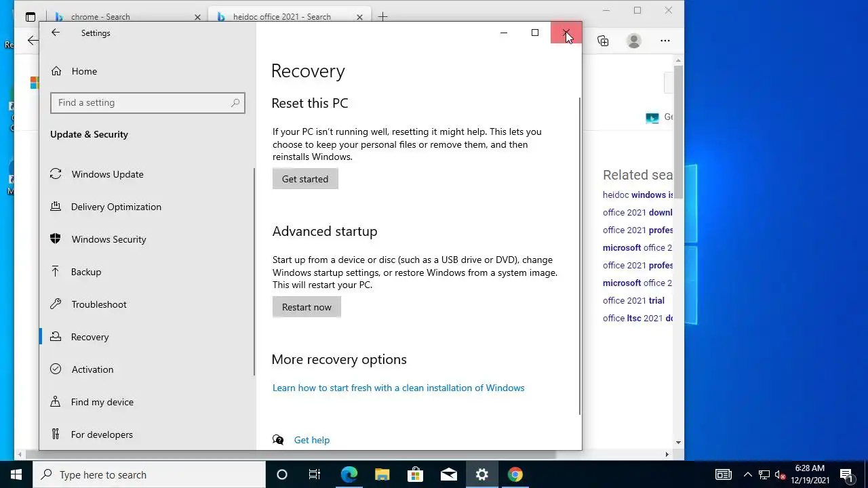Click the network tray icon
The width and height of the screenshot is (868, 488).
click(x=764, y=474)
